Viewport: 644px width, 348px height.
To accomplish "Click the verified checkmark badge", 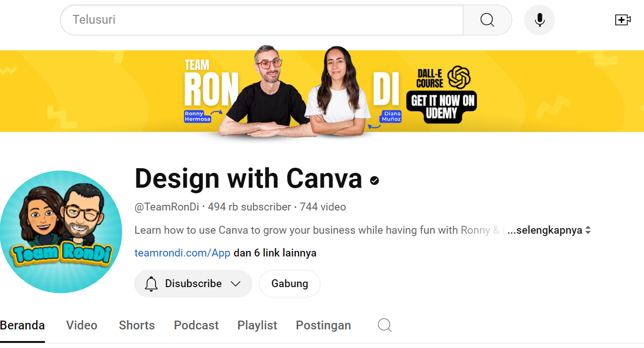I will click(x=375, y=180).
